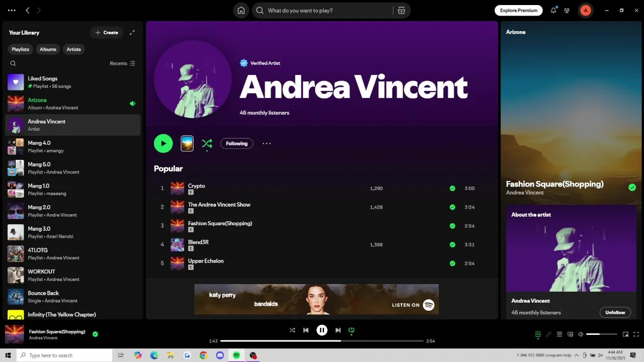Click the album art next to Play
This screenshot has width=644, height=362.
coord(187,143)
